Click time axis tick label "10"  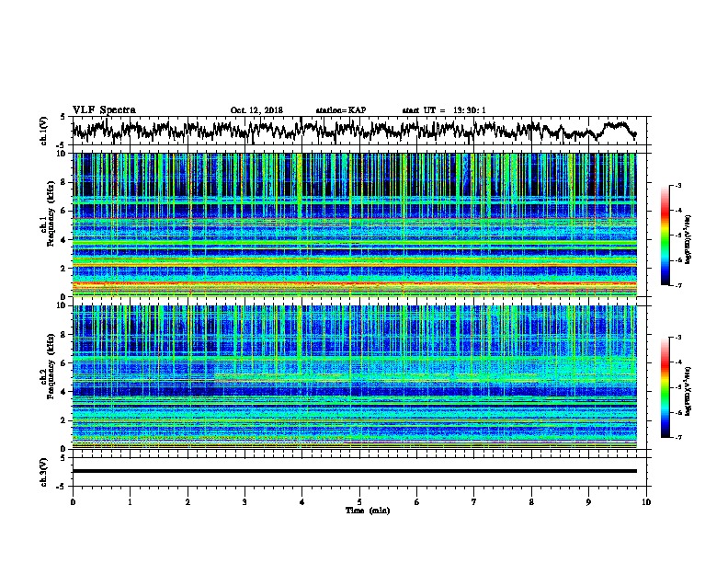pyautogui.click(x=646, y=502)
